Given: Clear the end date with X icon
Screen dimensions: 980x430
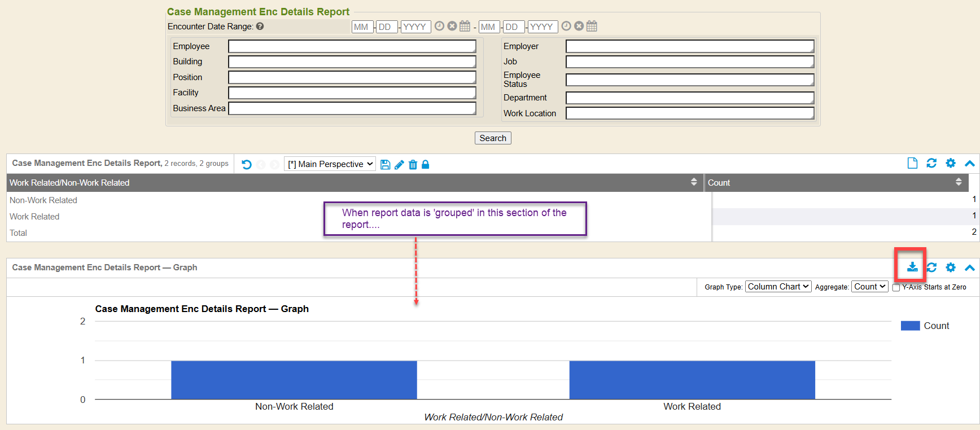Looking at the screenshot, I should (579, 26).
